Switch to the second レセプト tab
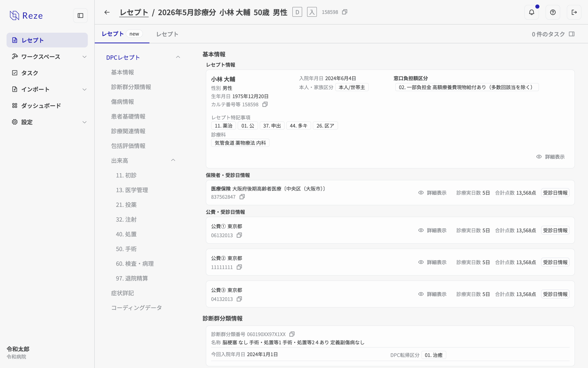The width and height of the screenshot is (588, 368). tap(167, 34)
